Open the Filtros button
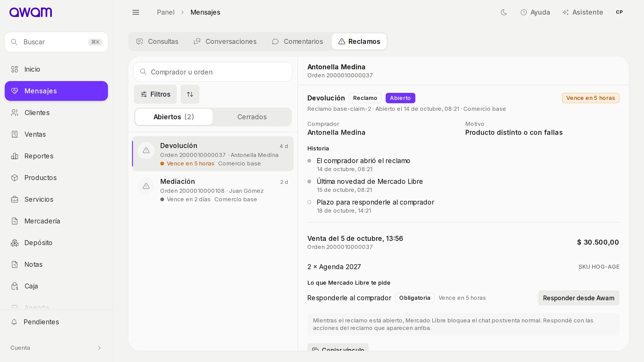The width and height of the screenshot is (644, 362). point(155,94)
